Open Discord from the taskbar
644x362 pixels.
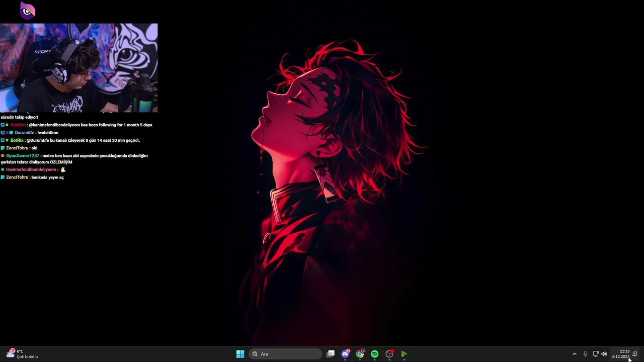[x=345, y=354]
